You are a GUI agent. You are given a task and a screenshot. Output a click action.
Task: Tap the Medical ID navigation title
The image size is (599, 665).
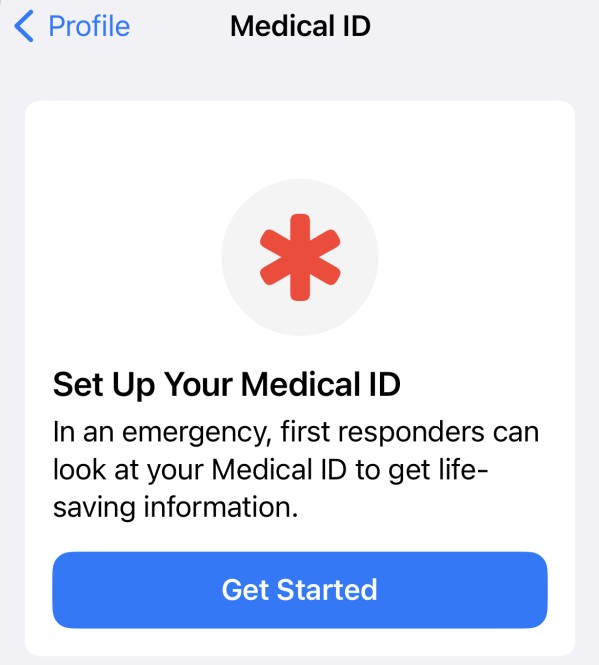point(300,26)
